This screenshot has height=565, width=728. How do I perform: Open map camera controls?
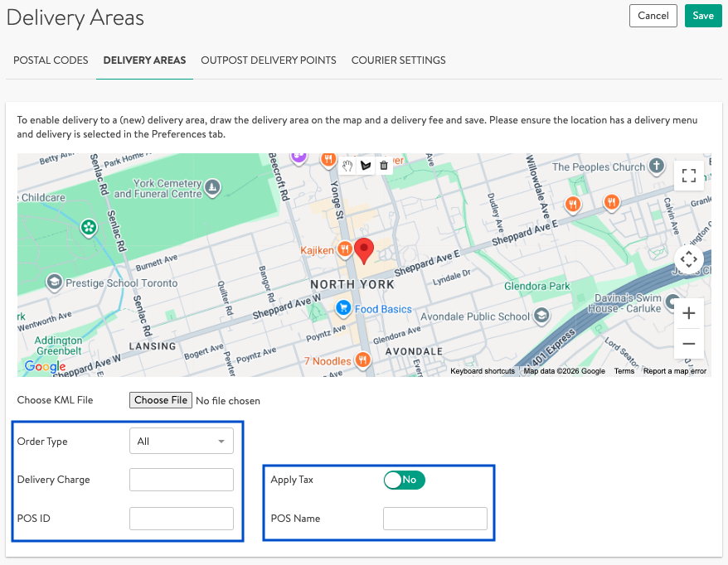[x=688, y=260]
